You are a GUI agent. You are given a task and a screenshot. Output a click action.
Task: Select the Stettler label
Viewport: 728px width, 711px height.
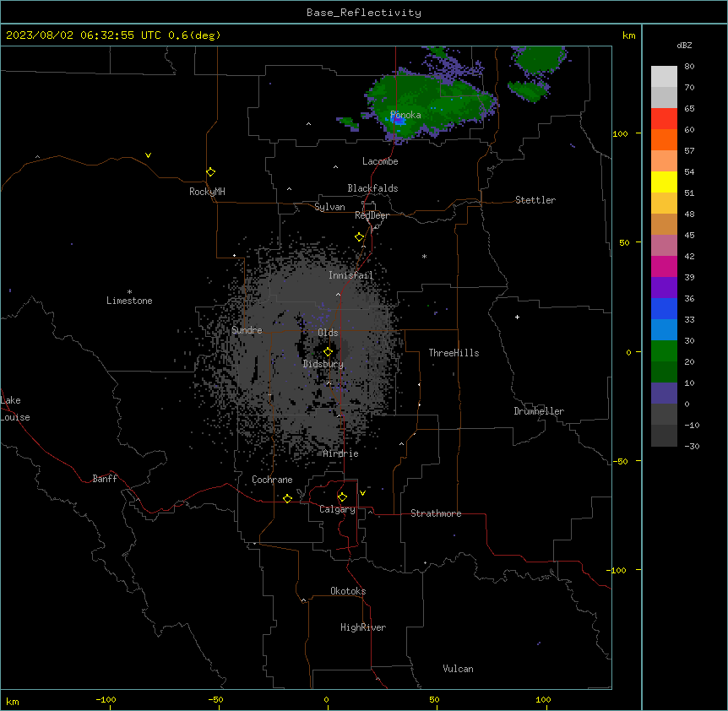535,200
